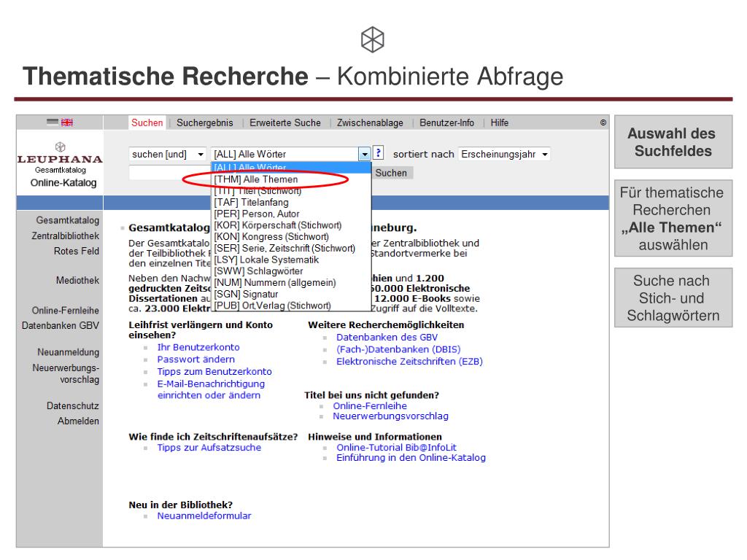Screen dimensions: 747x560
Task: Select [SGN] Signatur option
Action: 291,294
